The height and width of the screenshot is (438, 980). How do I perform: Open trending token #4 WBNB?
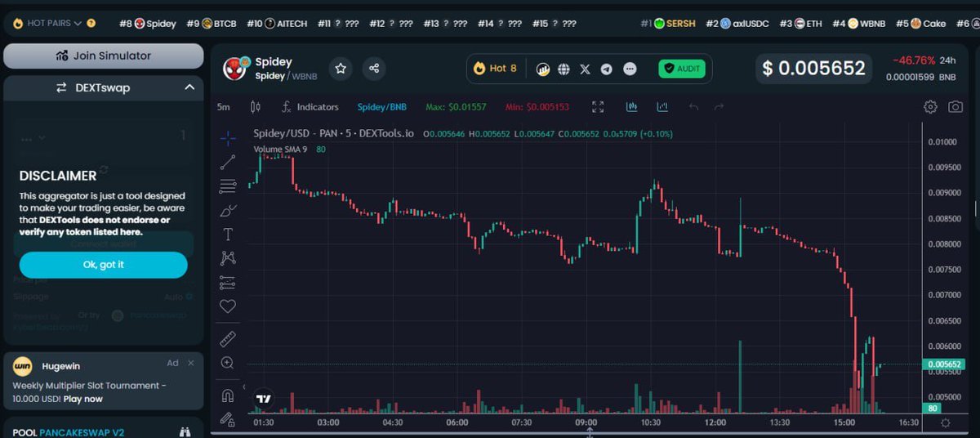(x=859, y=23)
